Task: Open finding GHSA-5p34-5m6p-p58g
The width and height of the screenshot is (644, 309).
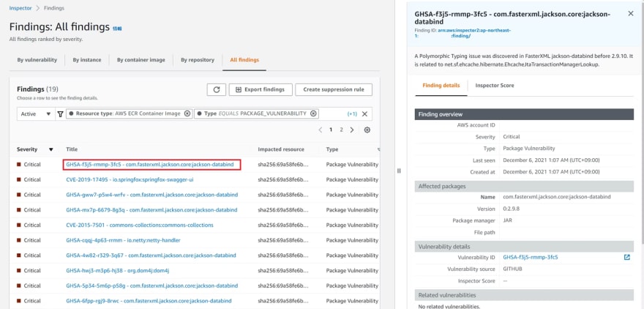Action: click(152, 286)
